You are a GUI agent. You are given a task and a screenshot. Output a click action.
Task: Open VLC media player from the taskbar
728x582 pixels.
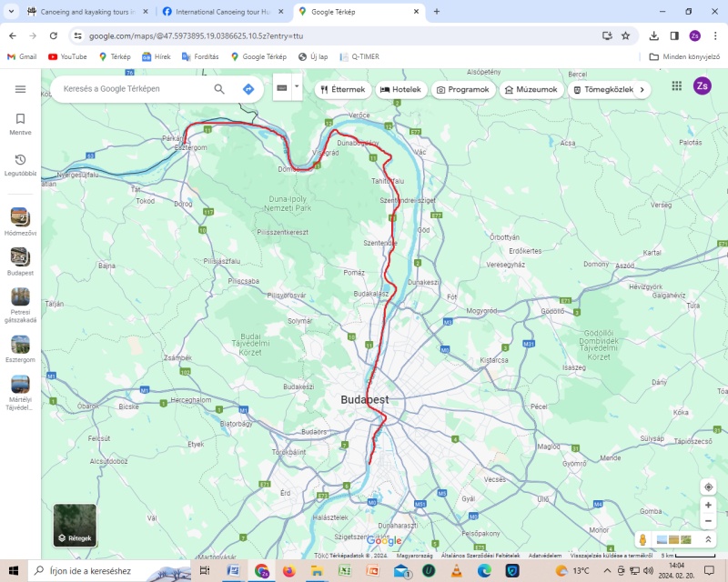click(x=457, y=570)
